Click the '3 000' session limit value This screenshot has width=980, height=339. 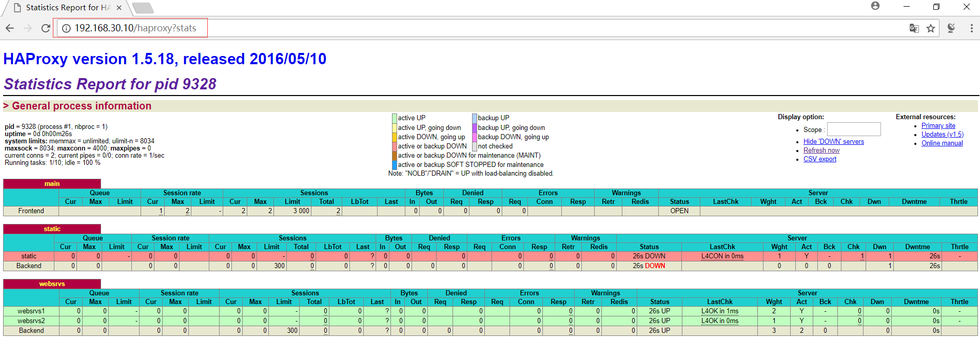click(301, 211)
